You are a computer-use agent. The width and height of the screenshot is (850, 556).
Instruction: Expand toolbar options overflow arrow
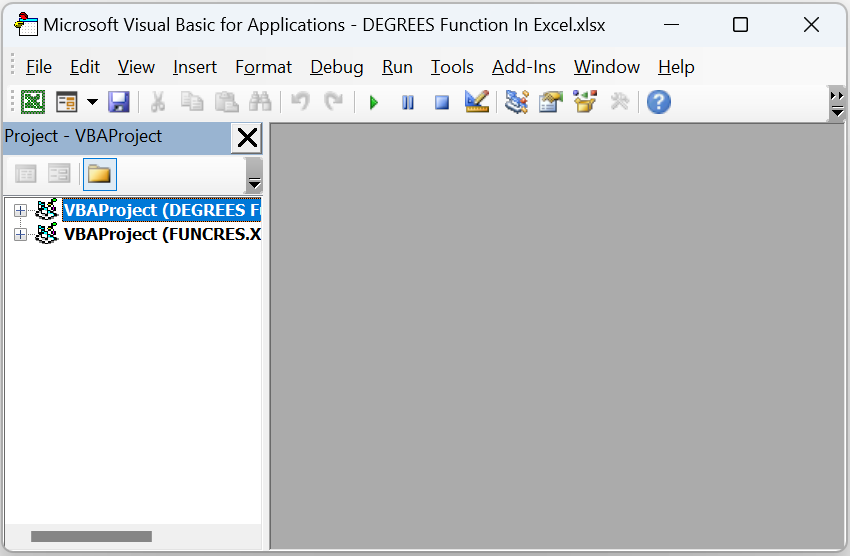tap(837, 104)
